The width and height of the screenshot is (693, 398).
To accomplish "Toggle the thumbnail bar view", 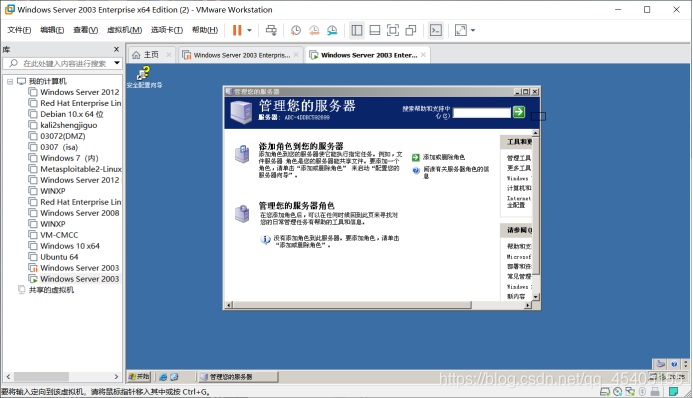I will (x=375, y=30).
